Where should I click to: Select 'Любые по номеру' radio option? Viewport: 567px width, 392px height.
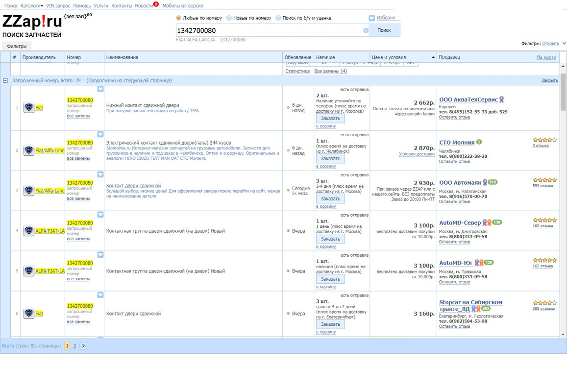(178, 18)
